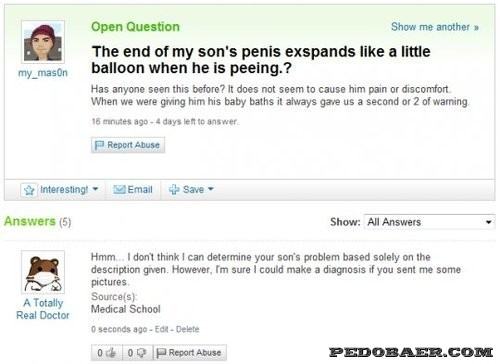500x364 pixels.
Task: Click Edit on the answer
Action: click(161, 329)
